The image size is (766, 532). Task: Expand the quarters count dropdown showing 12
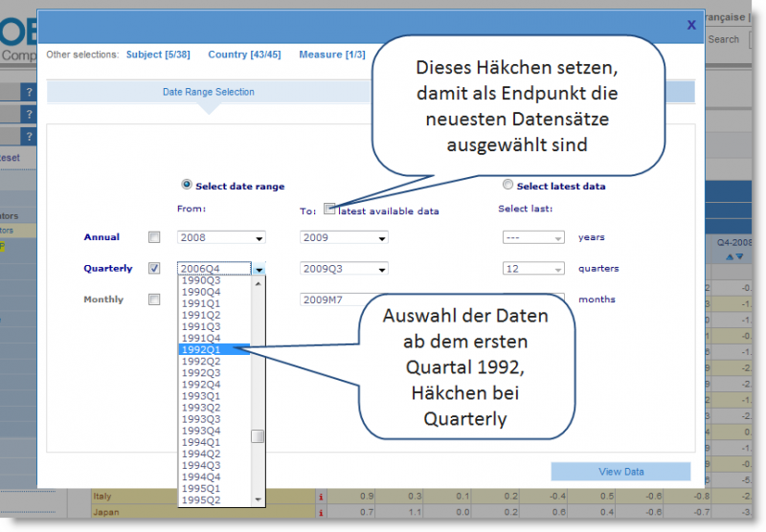[533, 269]
